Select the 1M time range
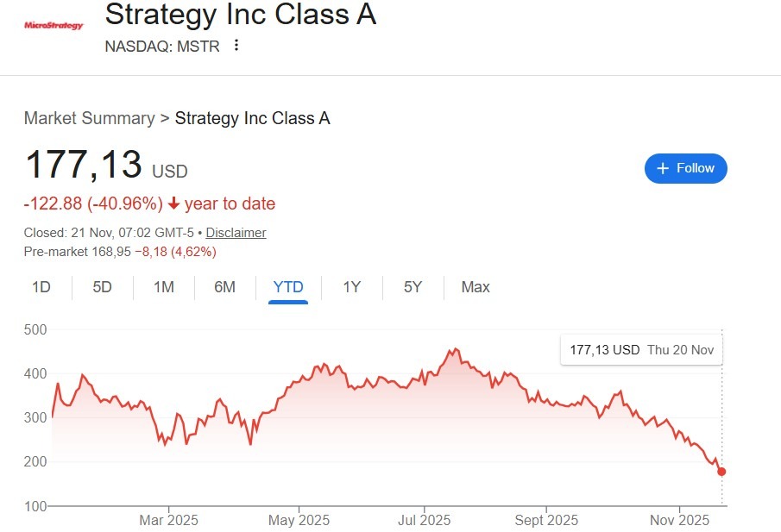This screenshot has width=781, height=532. (x=163, y=286)
